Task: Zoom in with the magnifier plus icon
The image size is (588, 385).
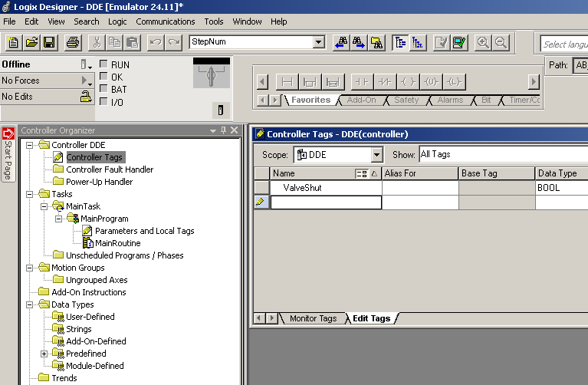Action: 483,43
